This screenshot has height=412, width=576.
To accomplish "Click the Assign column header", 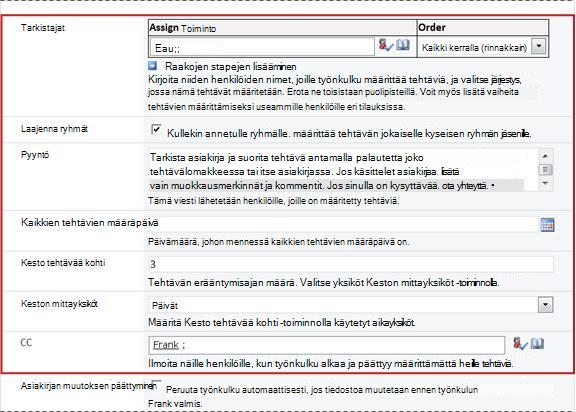I will tap(282, 28).
